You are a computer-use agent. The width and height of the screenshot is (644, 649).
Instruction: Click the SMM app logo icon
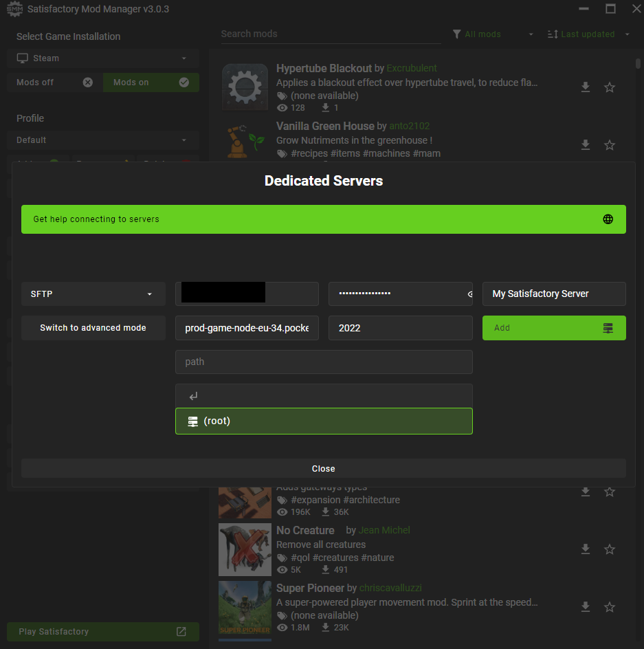tap(15, 9)
